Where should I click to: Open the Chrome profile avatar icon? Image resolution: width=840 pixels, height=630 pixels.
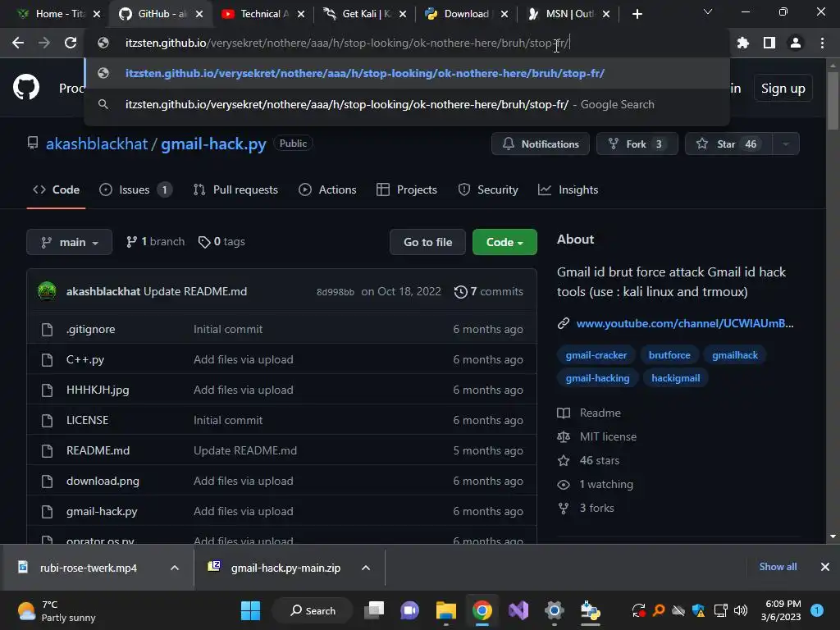tap(796, 43)
